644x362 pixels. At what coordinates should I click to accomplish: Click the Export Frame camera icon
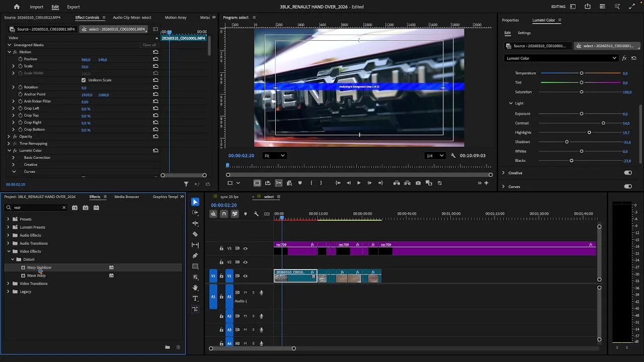[x=418, y=183]
